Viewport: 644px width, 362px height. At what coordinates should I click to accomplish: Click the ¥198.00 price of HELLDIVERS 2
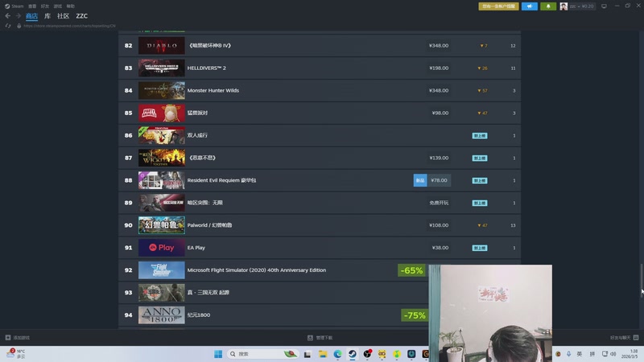[439, 68]
